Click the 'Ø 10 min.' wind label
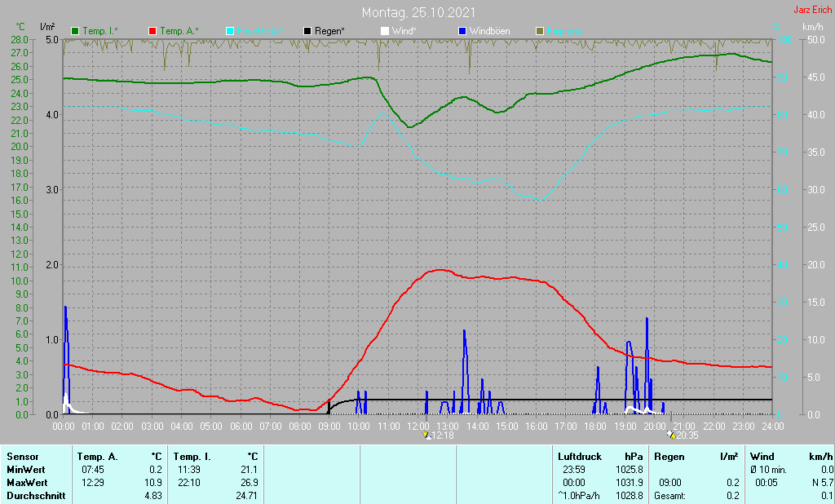This screenshot has height=504, width=835. (768, 470)
